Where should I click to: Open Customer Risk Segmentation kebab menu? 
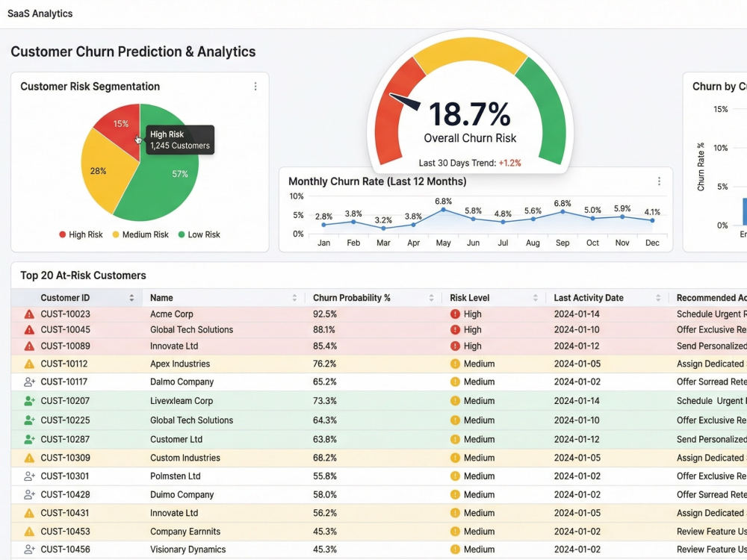[x=255, y=86]
